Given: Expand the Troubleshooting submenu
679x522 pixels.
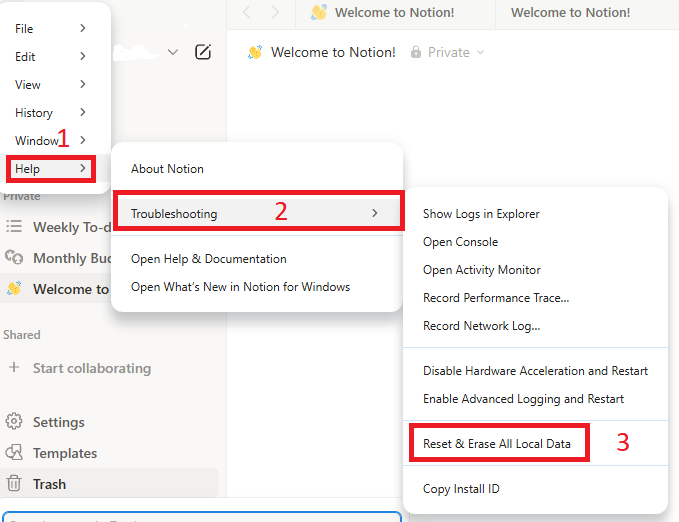Looking at the screenshot, I should pos(257,213).
